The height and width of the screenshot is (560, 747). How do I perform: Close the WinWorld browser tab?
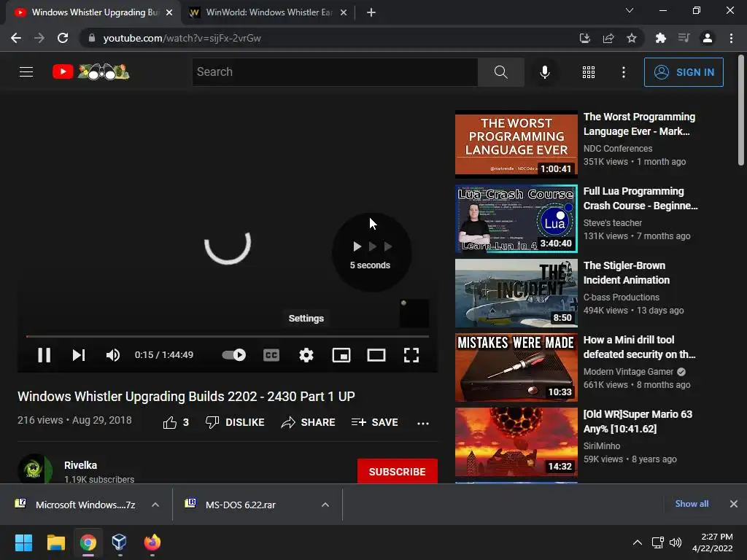(x=344, y=12)
